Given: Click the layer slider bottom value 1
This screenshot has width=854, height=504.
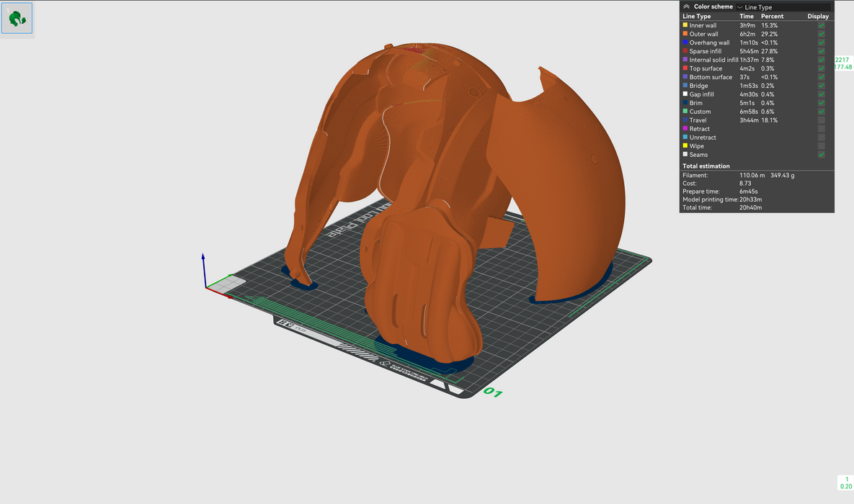Looking at the screenshot, I should pos(846,479).
